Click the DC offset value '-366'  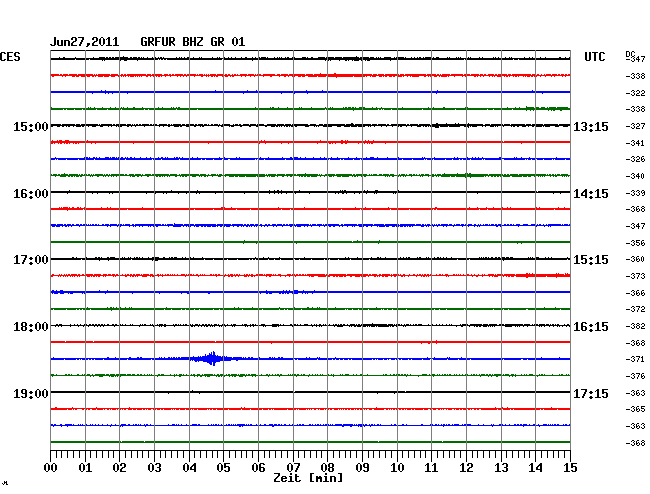point(635,293)
